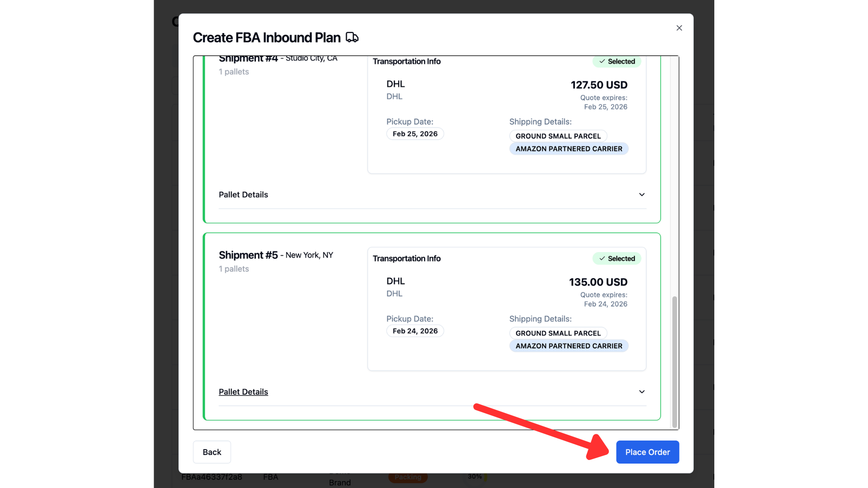This screenshot has width=868, height=488.
Task: Click the blue Place Order button
Action: [647, 452]
